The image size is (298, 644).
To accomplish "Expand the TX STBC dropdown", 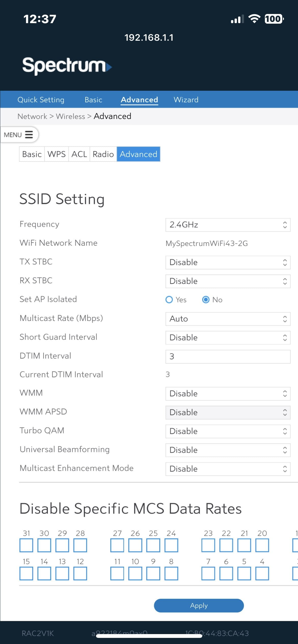I will pyautogui.click(x=228, y=262).
